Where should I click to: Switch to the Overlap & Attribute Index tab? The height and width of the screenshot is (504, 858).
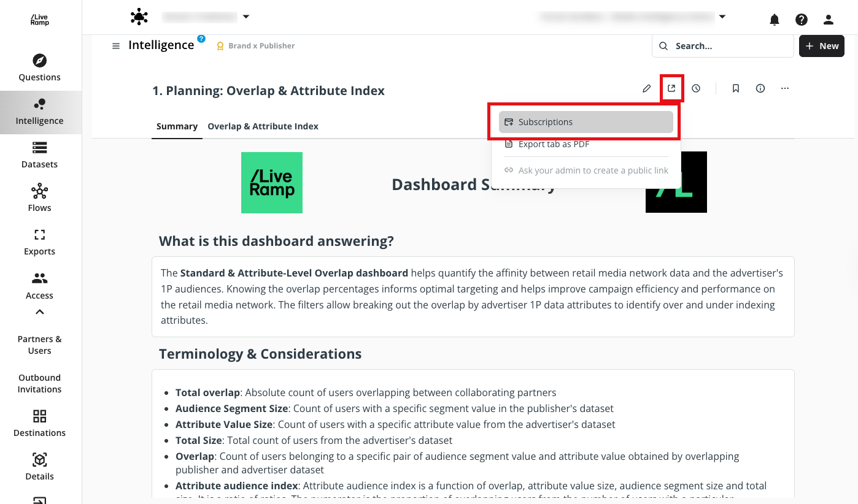click(263, 126)
